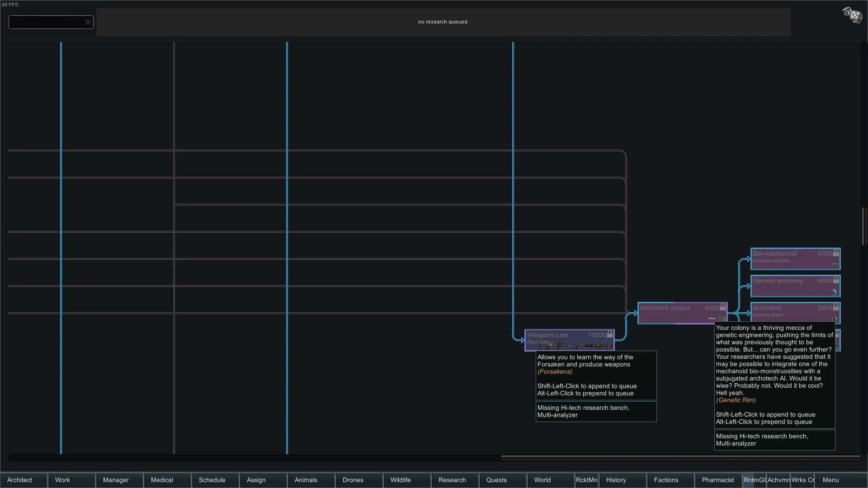Click the vertical scrollbar thumb on right edge
Screen dimensions: 868x488
[x=863, y=226]
